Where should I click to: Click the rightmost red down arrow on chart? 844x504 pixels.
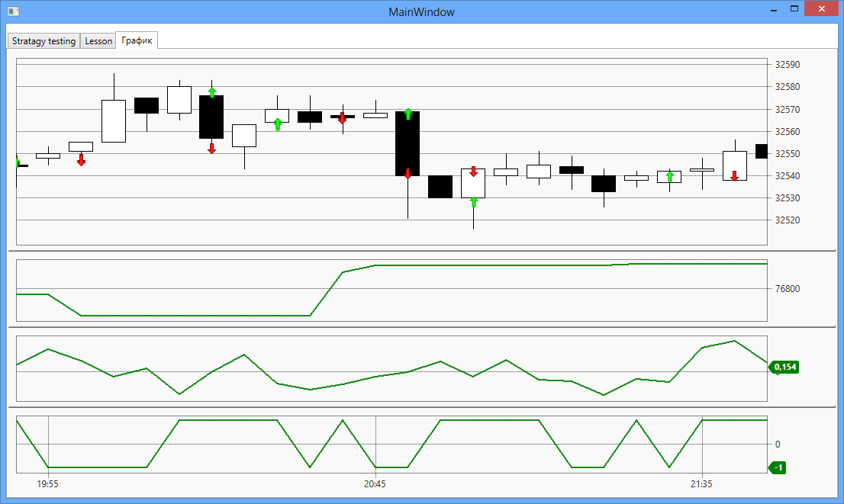point(734,175)
